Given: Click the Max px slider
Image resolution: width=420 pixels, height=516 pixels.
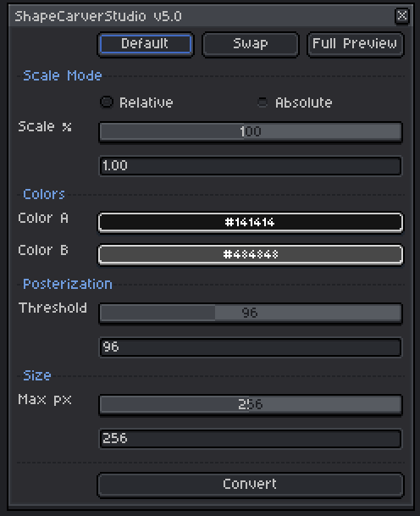Looking at the screenshot, I should point(251,404).
